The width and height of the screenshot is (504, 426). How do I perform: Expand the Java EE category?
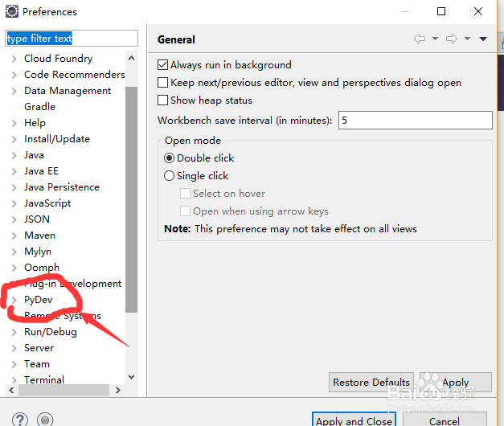click(14, 171)
